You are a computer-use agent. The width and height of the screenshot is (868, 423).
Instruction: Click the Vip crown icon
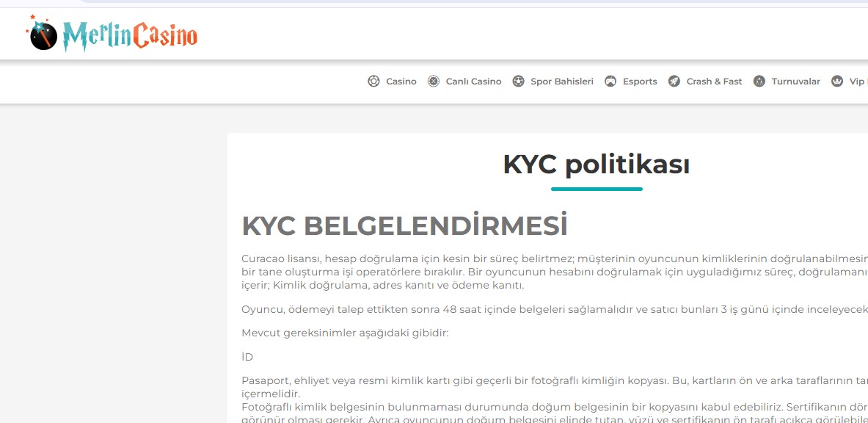(x=837, y=82)
